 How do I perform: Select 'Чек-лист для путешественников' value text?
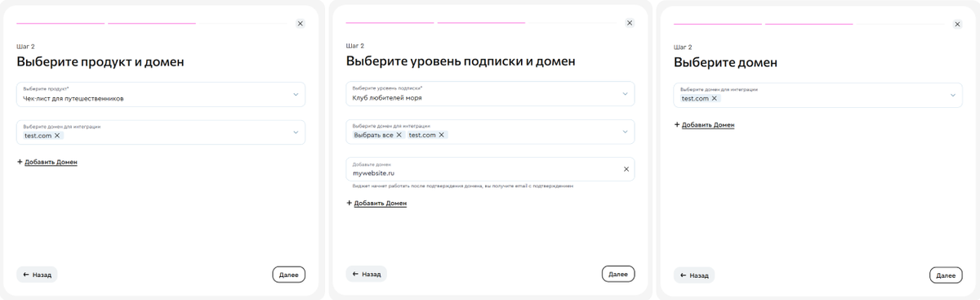[x=73, y=98]
